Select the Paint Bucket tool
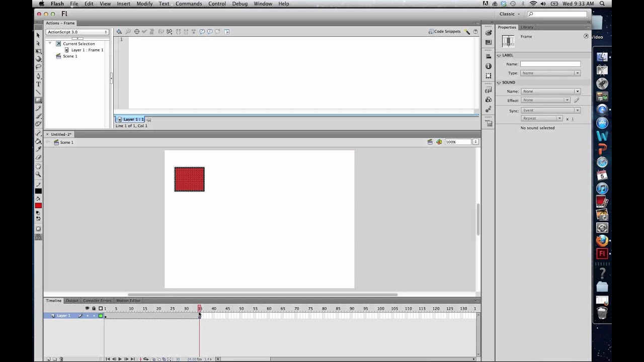The width and height of the screenshot is (644, 362). [38, 141]
